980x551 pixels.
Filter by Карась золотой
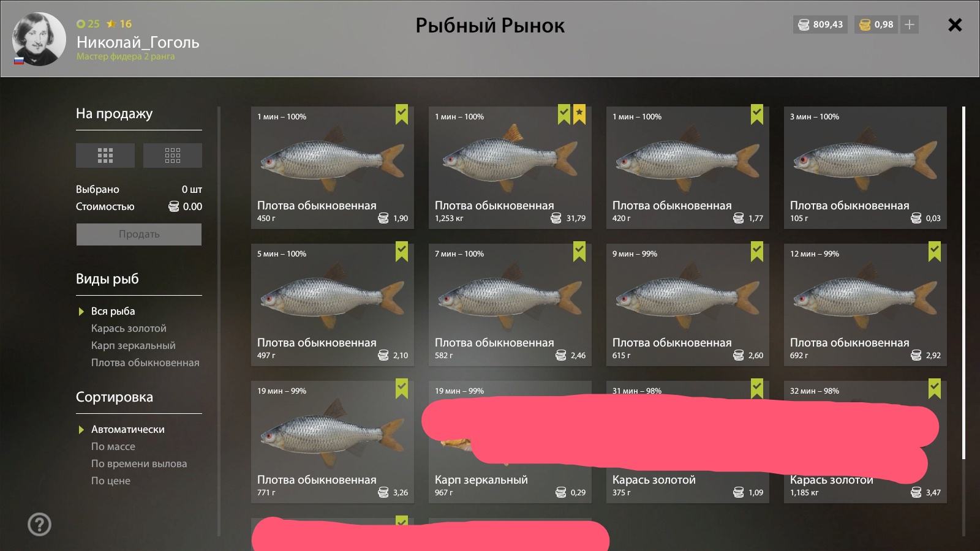tap(129, 328)
